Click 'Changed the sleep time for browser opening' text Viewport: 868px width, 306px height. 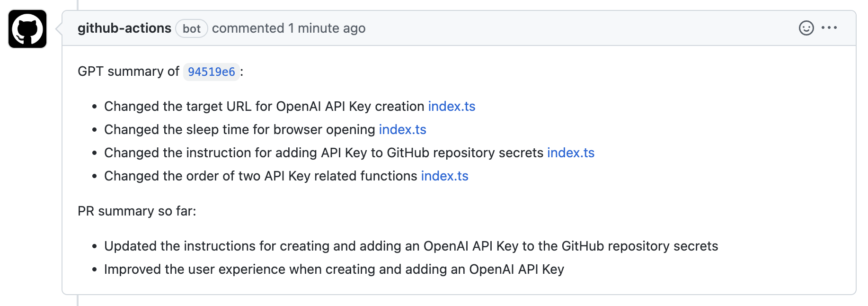coord(239,130)
